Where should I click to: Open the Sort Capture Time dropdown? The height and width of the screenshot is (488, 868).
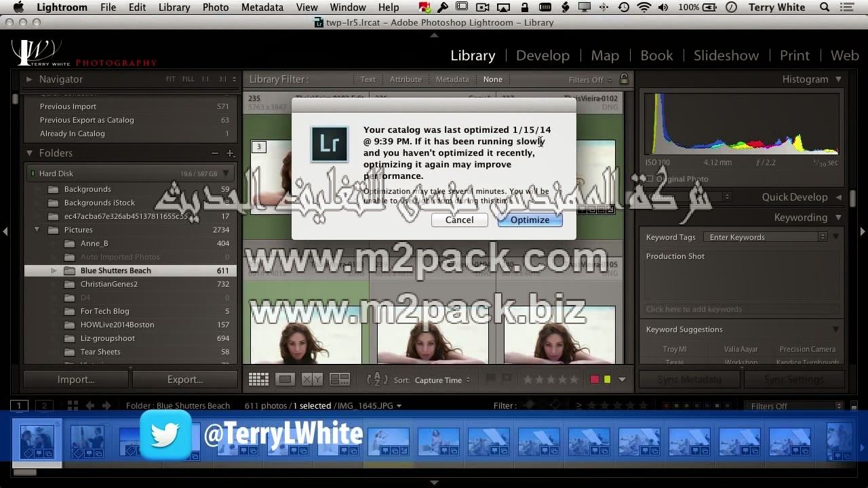tap(443, 380)
